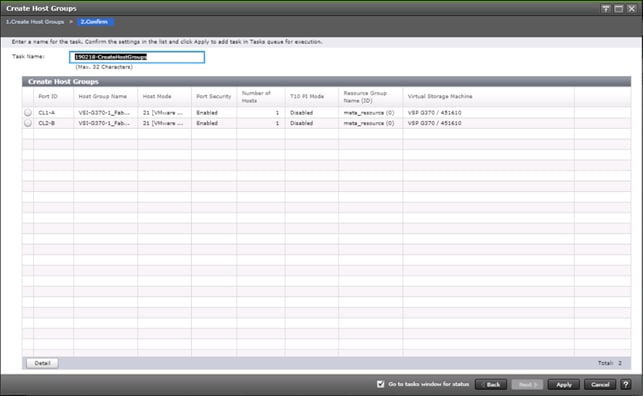Select the CL1-A row radio button
This screenshot has height=396, width=643.
click(x=28, y=112)
